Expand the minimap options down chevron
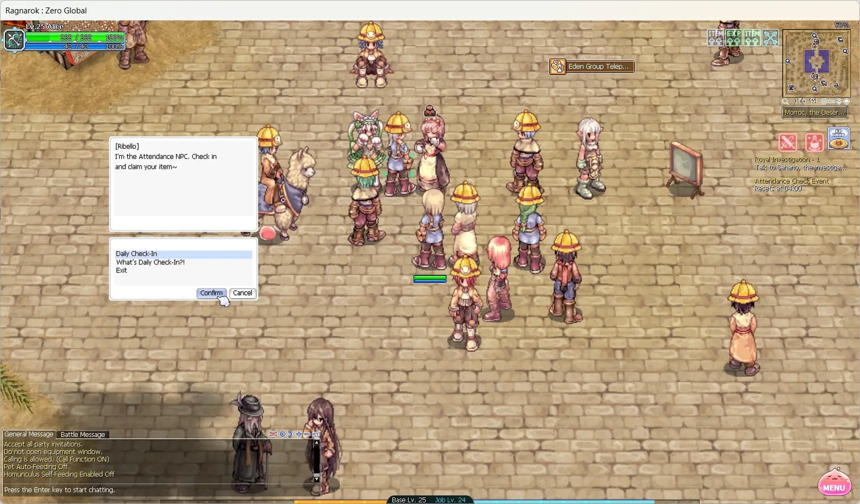 point(839,102)
